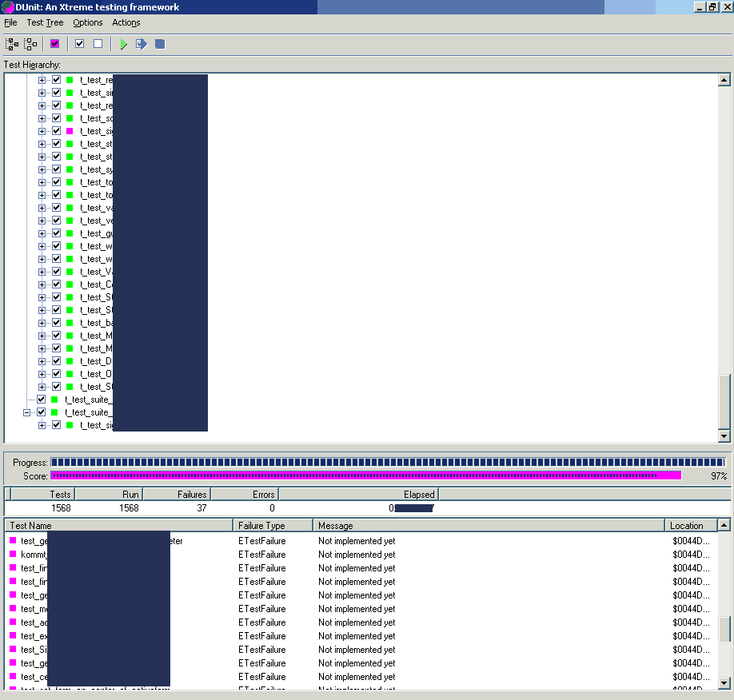Uncheck the t_test_so test checkbox
The height and width of the screenshot is (700, 734).
pos(56,118)
